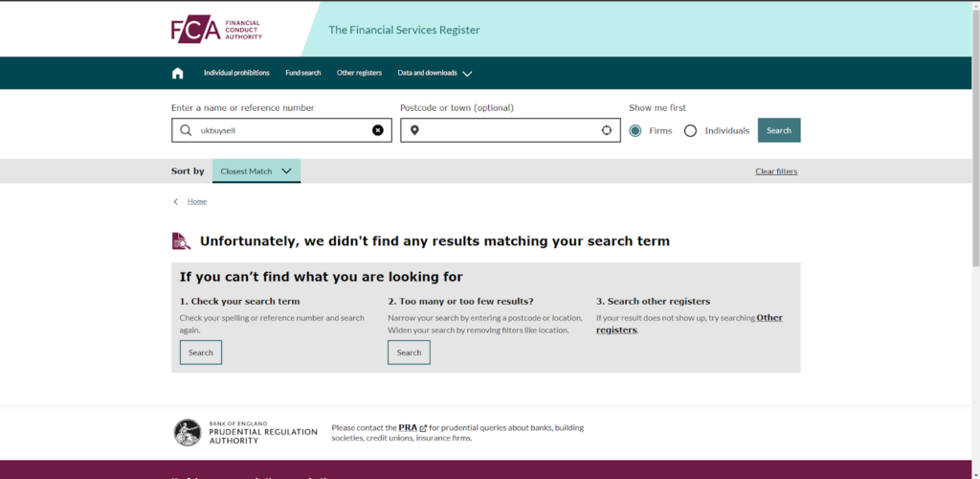Click the teal Search button

tap(779, 130)
